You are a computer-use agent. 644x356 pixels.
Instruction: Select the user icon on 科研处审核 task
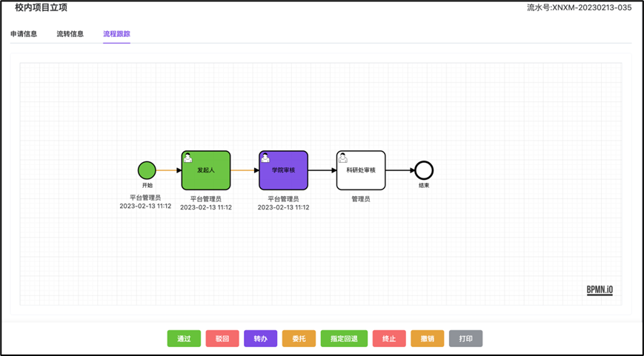pos(342,158)
